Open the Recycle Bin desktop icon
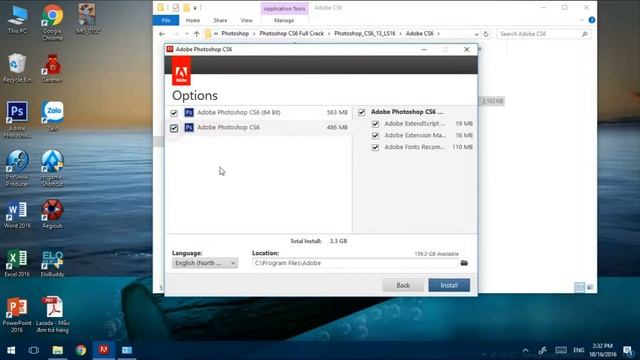640x360 pixels. click(x=17, y=69)
